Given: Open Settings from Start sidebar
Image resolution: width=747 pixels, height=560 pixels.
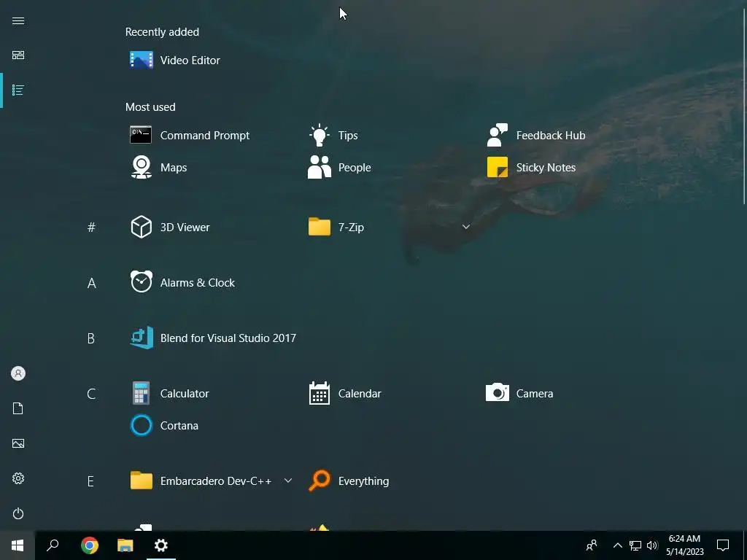Looking at the screenshot, I should (18, 478).
